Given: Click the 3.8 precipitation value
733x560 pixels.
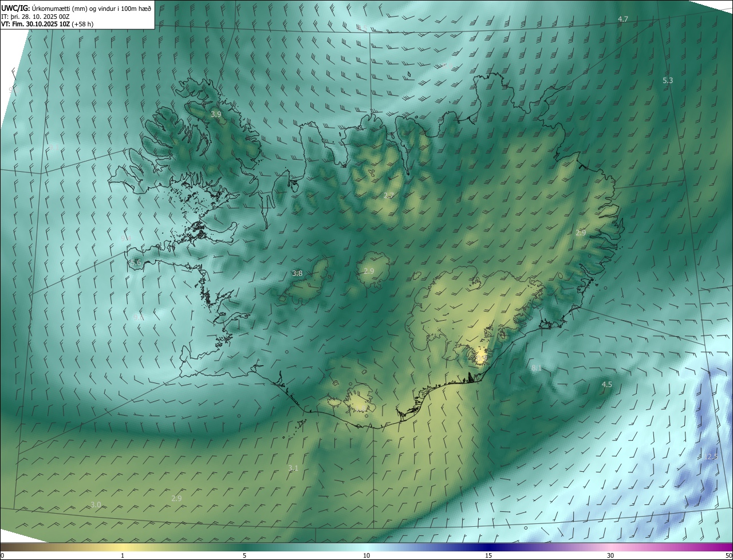Looking at the screenshot, I should (x=297, y=274).
